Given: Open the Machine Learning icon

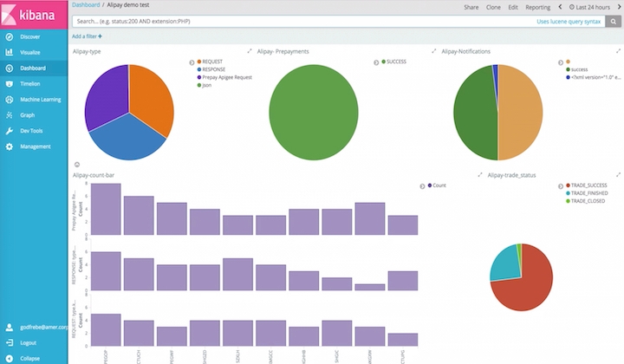Looking at the screenshot, I should (x=10, y=100).
